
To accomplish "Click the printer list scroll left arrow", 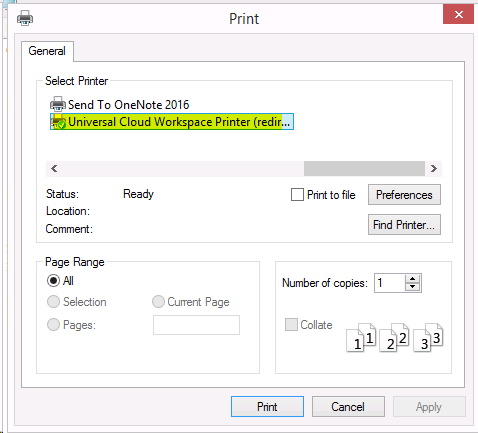I will tap(54, 169).
